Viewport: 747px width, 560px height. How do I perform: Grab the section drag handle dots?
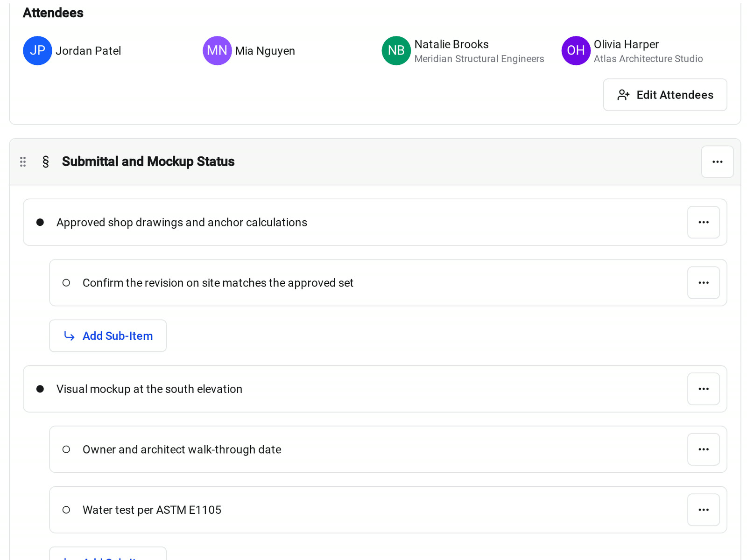pos(23,162)
